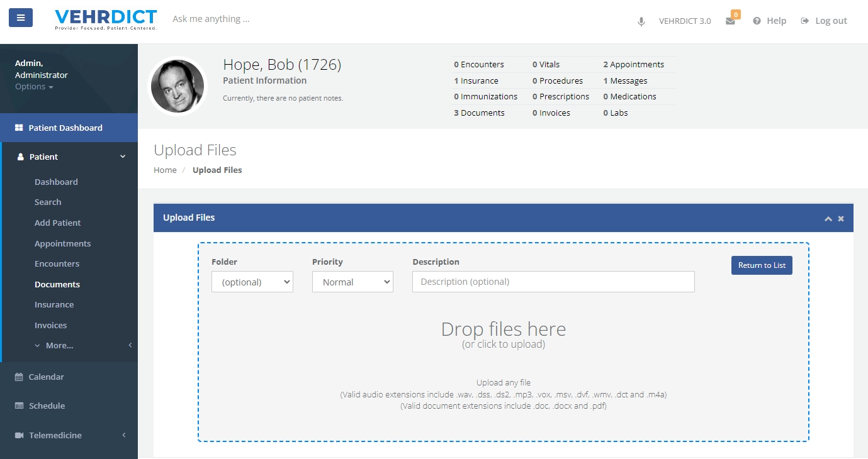Open the Folder dropdown
868x459 pixels.
click(252, 282)
